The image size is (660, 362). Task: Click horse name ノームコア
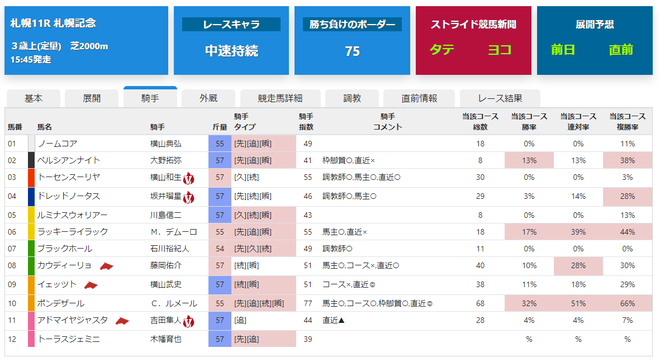tap(57, 144)
